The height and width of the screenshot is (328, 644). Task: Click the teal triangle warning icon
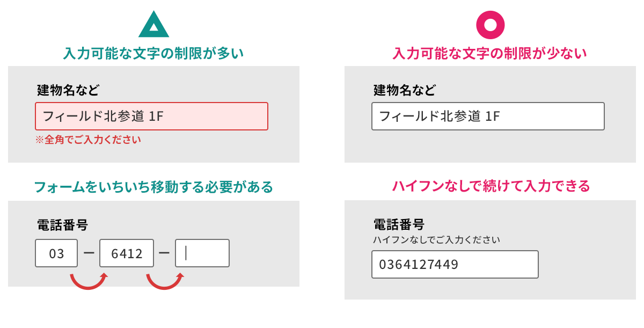(x=153, y=26)
